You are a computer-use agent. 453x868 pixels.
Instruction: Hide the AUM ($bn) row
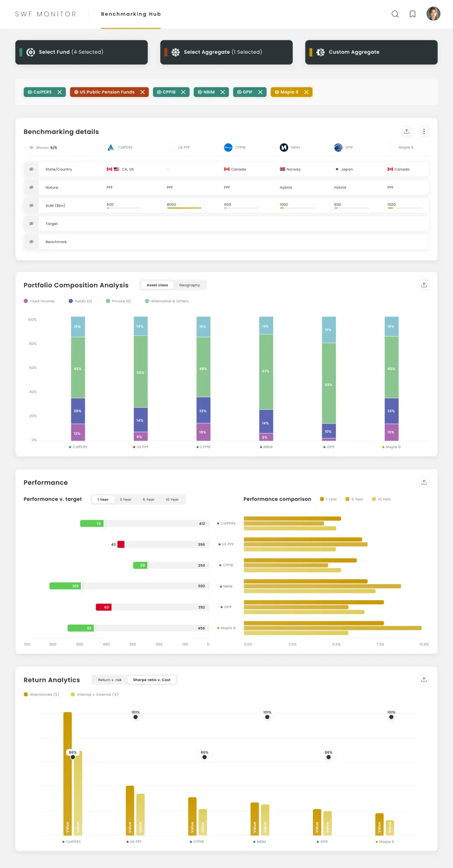31,206
